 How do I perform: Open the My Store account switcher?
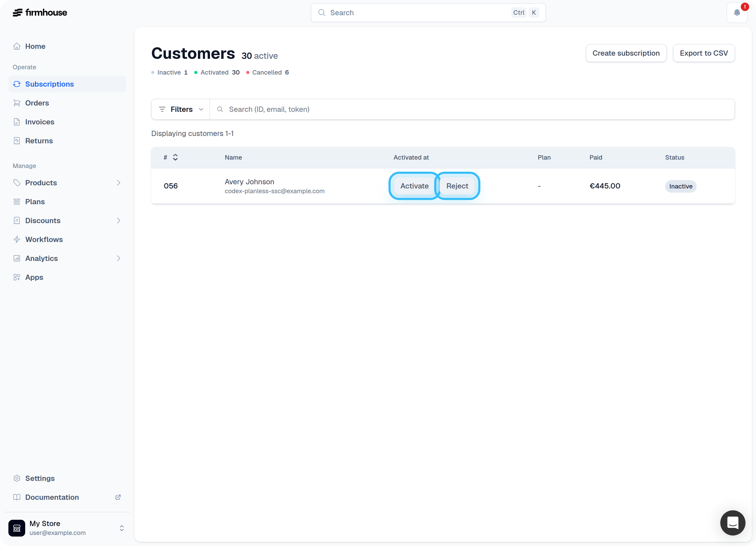pyautogui.click(x=67, y=528)
